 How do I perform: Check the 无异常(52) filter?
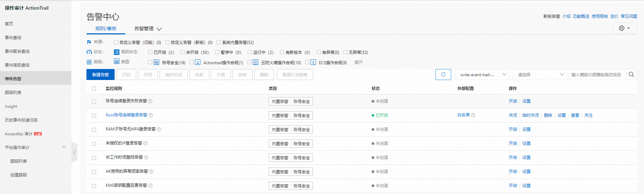coord(346,52)
